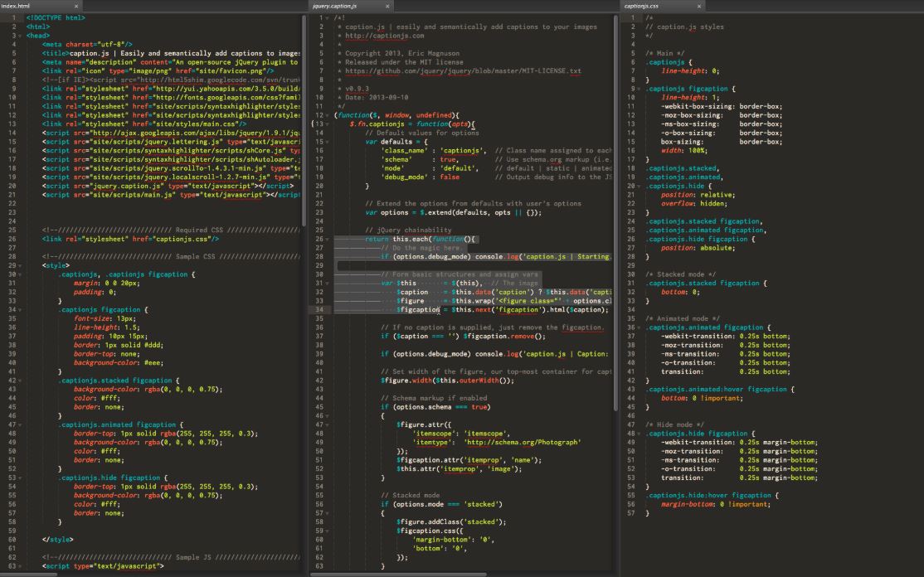Click the jquery.caption.js horizontal scrollbar
Screen dimensions: 924x577
[x=398, y=575]
